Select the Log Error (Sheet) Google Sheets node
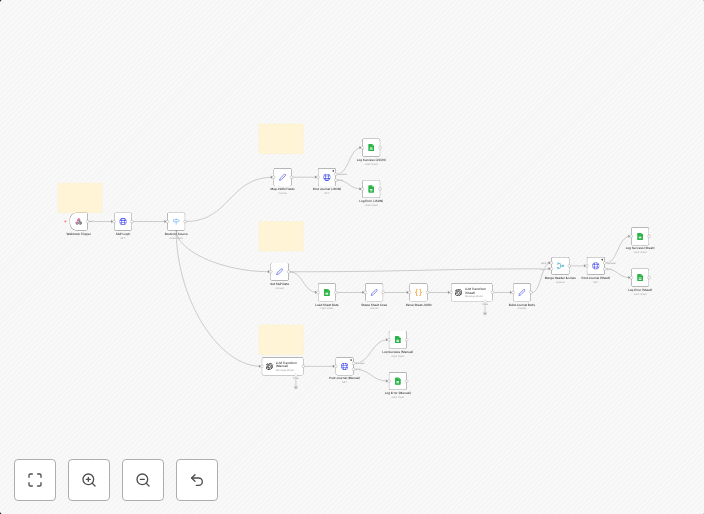Image resolution: width=704 pixels, height=514 pixels. click(x=640, y=278)
